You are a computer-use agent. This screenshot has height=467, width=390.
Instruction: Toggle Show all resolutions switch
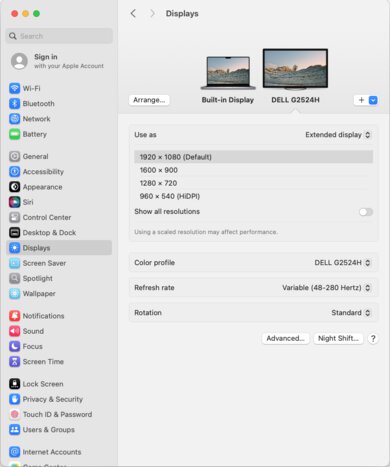(366, 212)
